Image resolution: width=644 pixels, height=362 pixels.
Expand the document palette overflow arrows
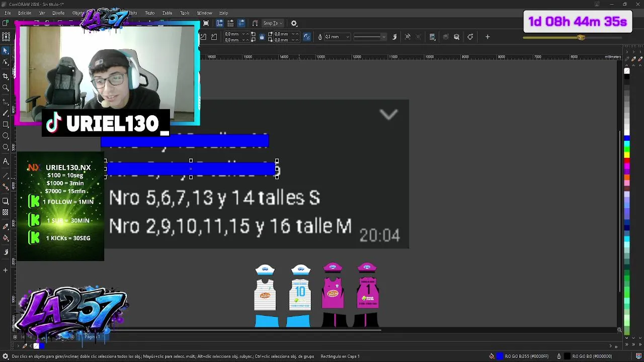click(616, 346)
